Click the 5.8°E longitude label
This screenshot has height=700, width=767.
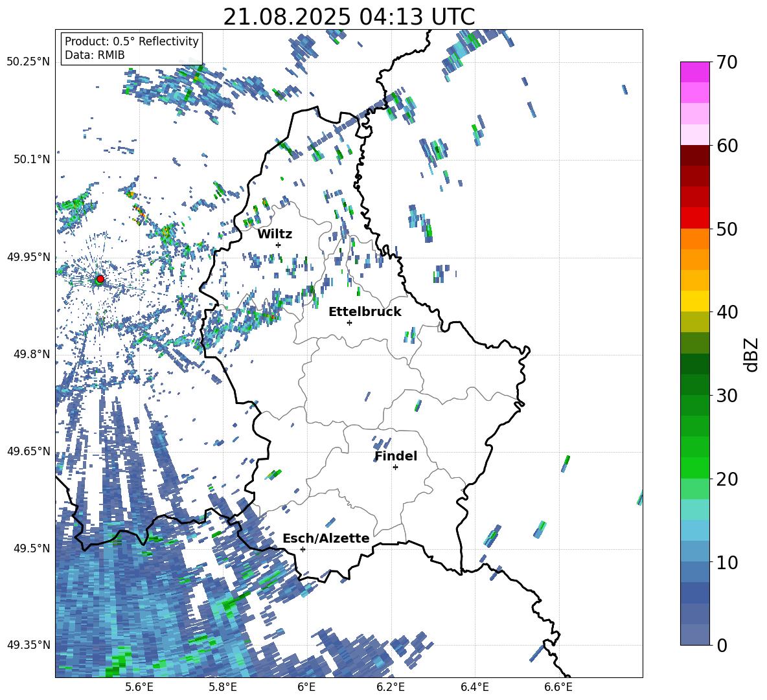tap(223, 687)
